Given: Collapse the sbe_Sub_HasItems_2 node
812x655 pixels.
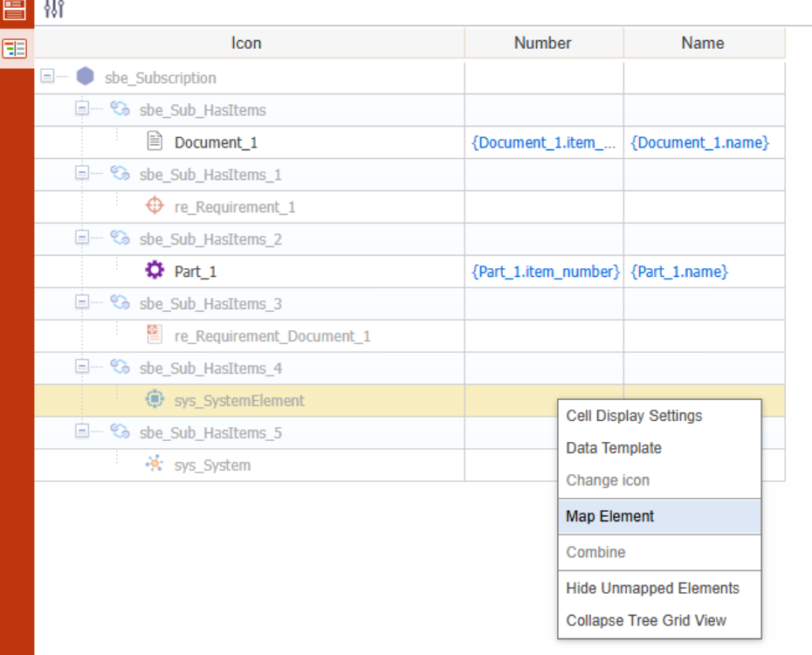Looking at the screenshot, I should click(x=82, y=238).
